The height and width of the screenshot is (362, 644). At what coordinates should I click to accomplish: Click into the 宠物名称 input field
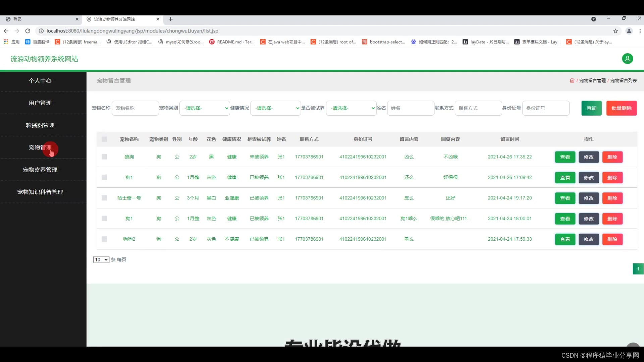135,108
